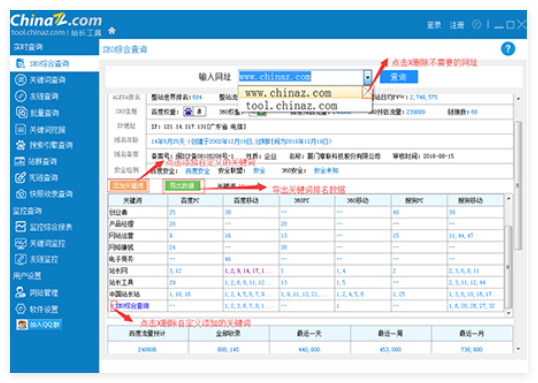Click 登录 to log in
Viewport: 538px width, 383px height.
coord(434,25)
